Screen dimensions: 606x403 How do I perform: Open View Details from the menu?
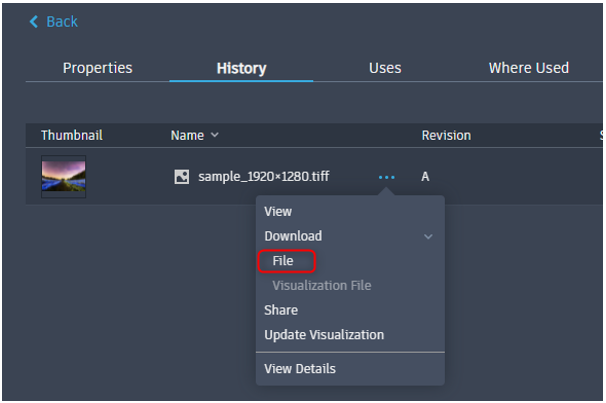[x=300, y=369]
